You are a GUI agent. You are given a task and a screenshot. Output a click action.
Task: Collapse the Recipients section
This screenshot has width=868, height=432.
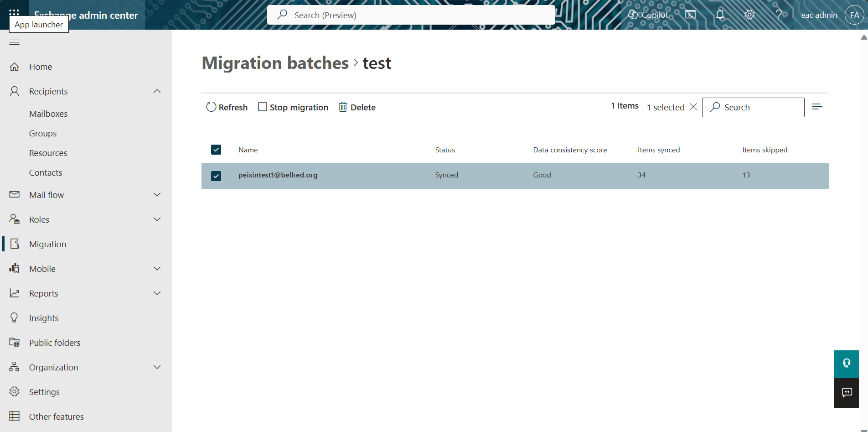coord(157,91)
